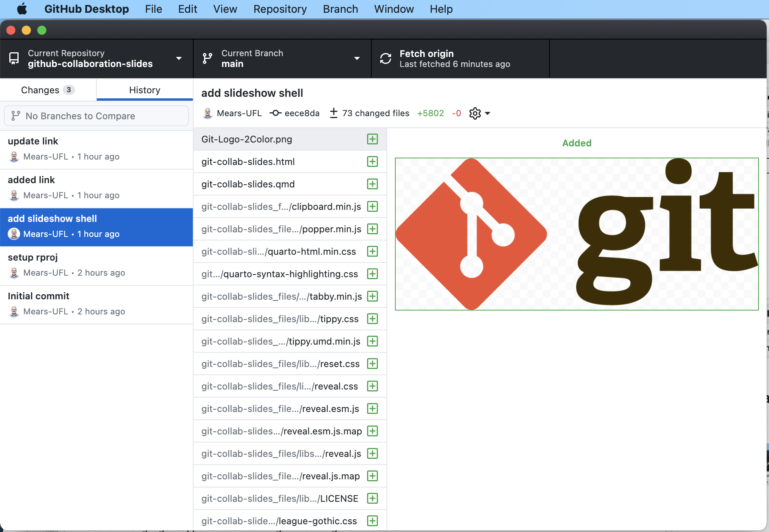
Task: Open the diff settings gear icon
Action: point(475,113)
